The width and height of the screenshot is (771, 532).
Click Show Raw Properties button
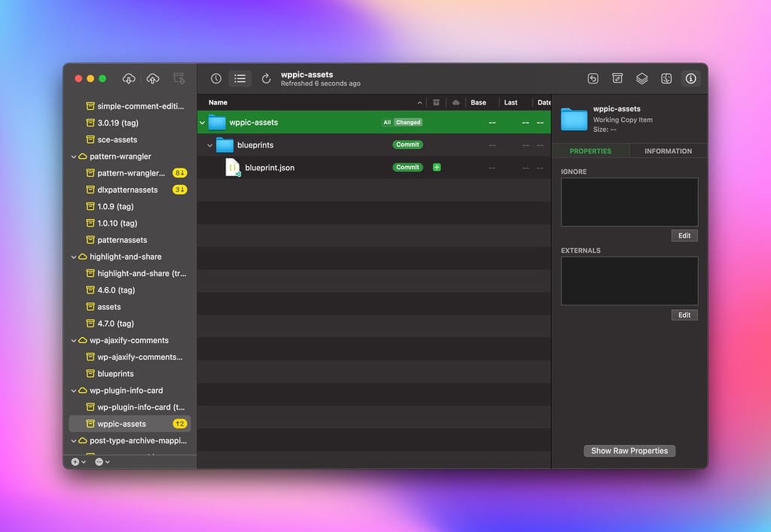[x=629, y=451]
